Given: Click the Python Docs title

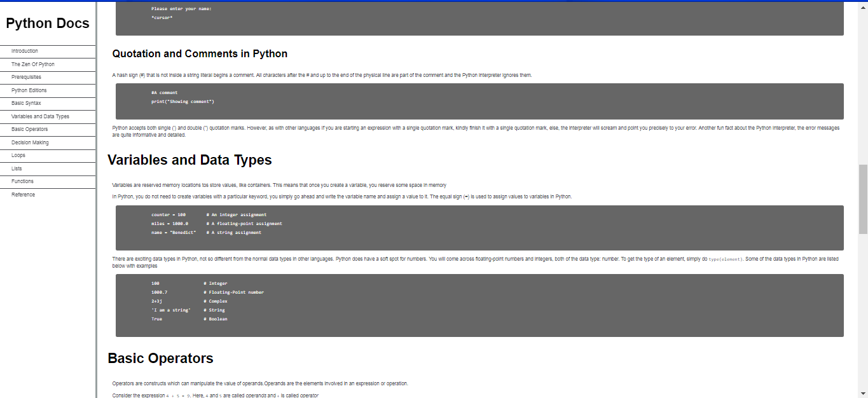Looking at the screenshot, I should pos(48,24).
